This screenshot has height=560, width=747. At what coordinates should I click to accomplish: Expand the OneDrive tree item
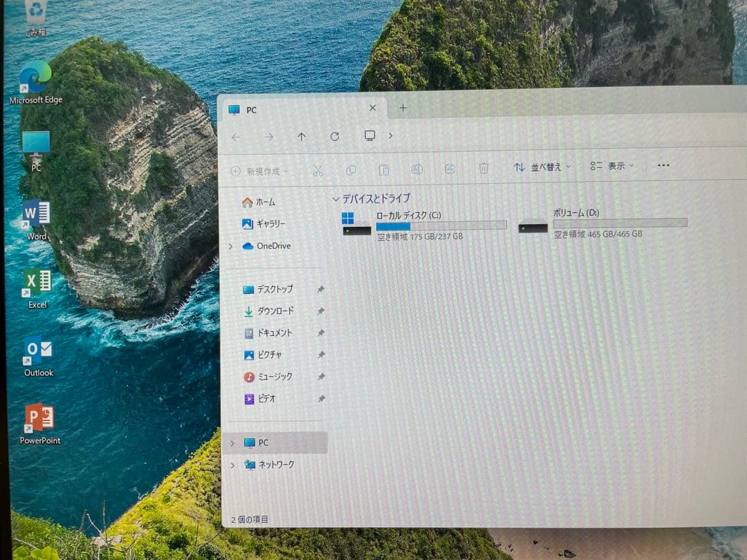pos(230,246)
